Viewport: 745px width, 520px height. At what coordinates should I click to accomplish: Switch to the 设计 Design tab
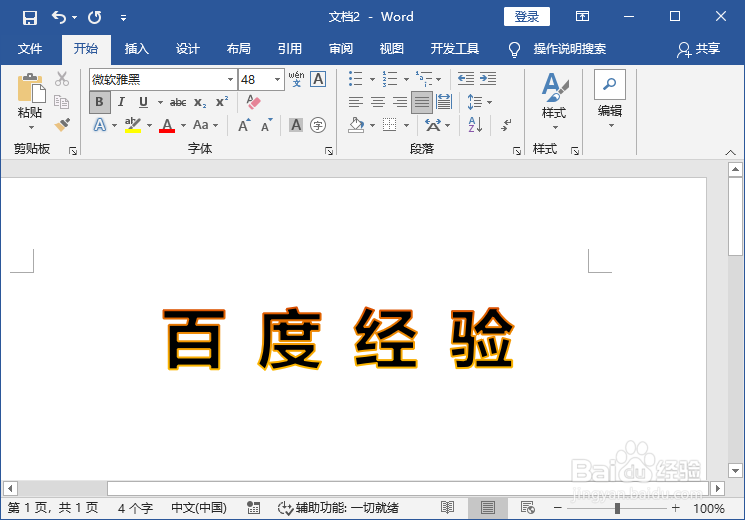(188, 49)
